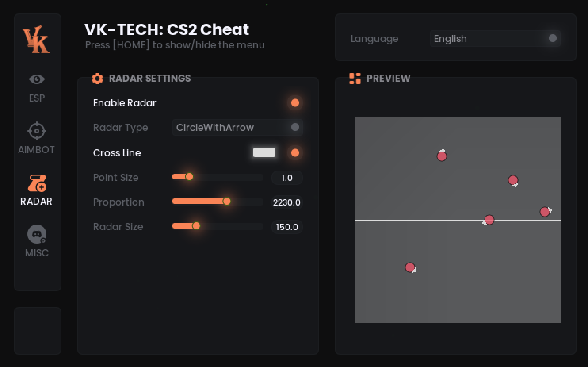Expand the Language dropdown
This screenshot has height=367, width=588.
point(495,38)
